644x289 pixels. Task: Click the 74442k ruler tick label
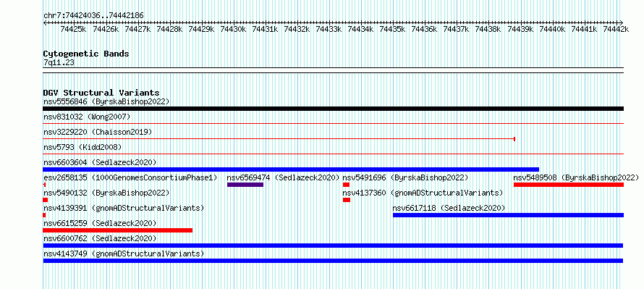616,29
